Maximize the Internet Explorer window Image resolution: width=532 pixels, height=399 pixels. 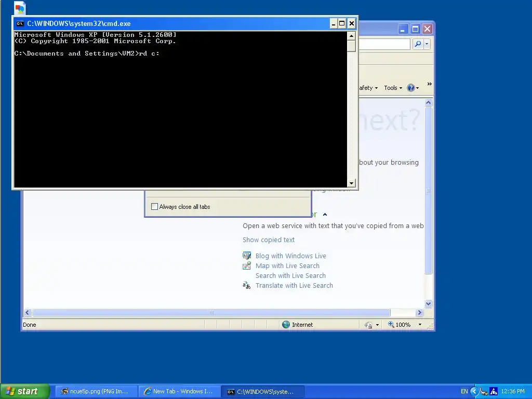415,29
